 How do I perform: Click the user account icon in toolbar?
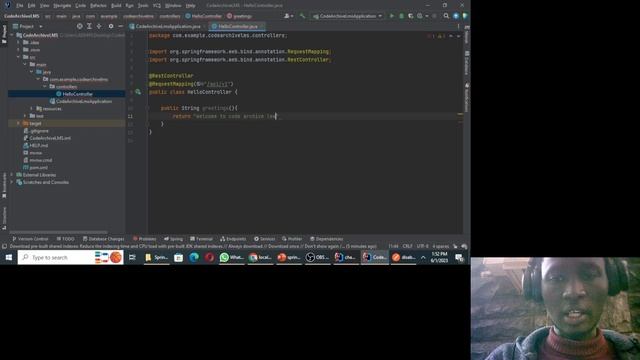click(288, 16)
